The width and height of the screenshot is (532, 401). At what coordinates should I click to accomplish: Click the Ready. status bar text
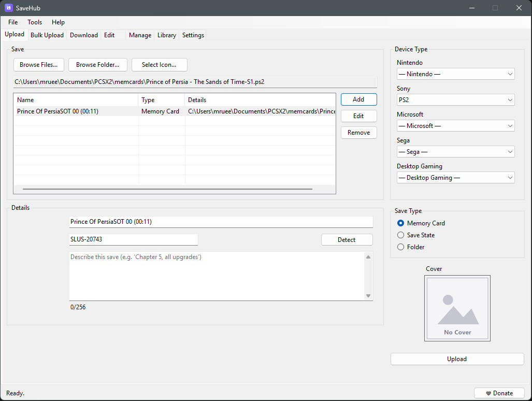[15, 393]
